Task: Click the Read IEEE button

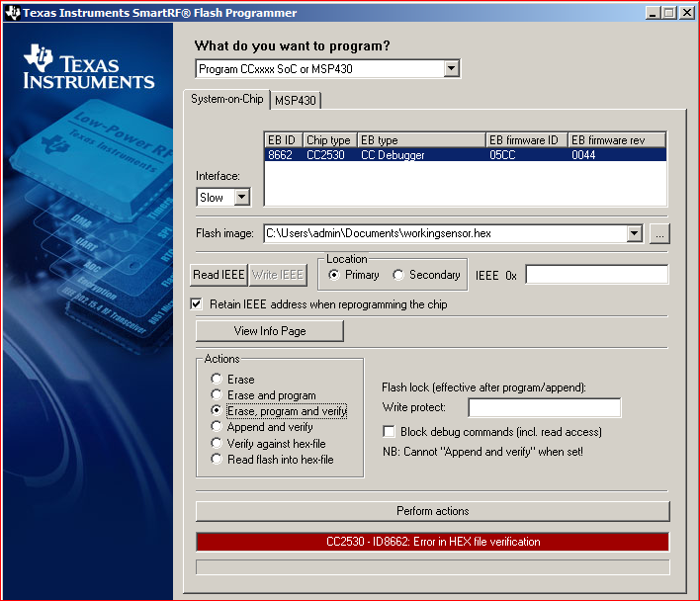Action: click(219, 275)
